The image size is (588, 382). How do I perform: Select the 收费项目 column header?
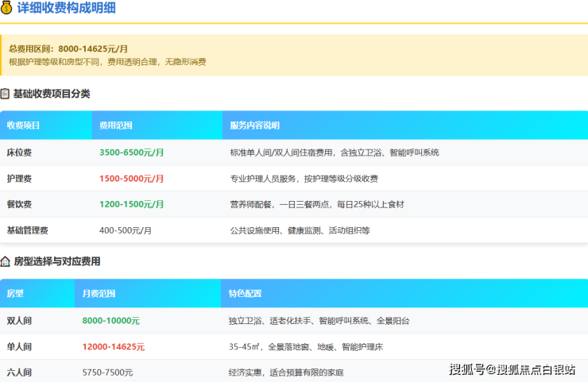point(24,125)
